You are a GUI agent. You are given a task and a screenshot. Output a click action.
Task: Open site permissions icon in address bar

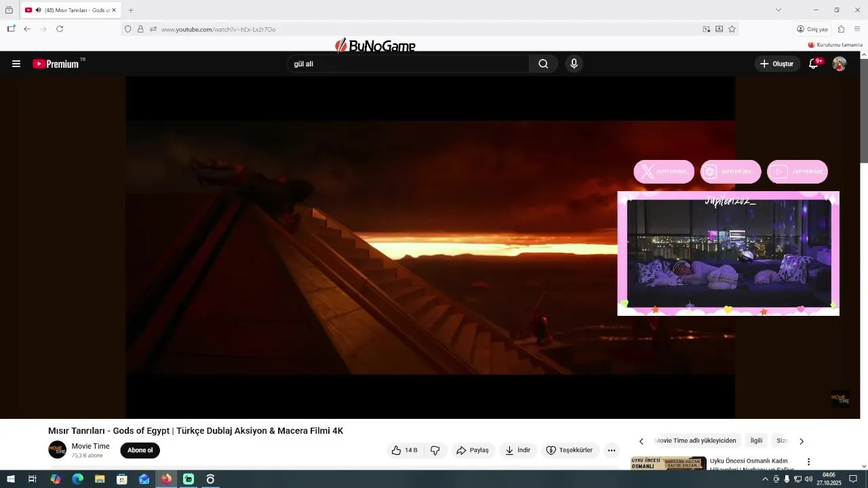point(153,29)
